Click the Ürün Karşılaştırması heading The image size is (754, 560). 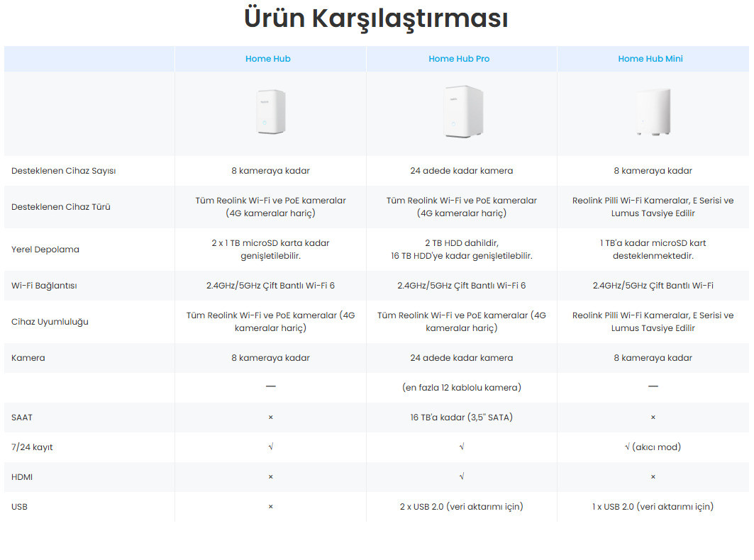click(376, 18)
